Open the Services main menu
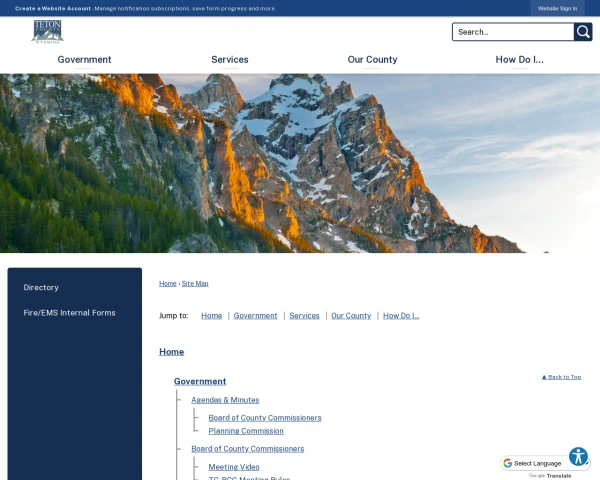Viewport: 600px width, 480px height. 230,60
